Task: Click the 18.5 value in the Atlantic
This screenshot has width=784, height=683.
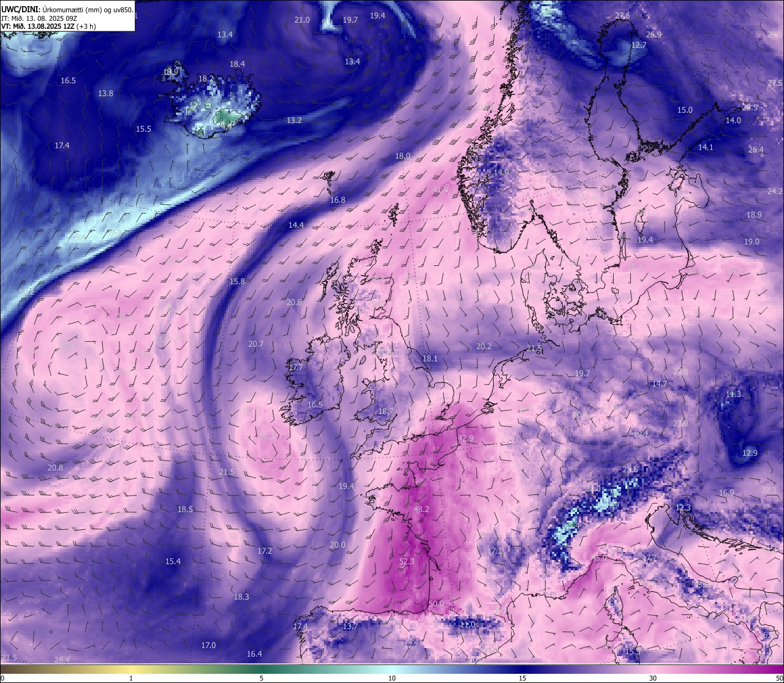Action: tap(185, 509)
